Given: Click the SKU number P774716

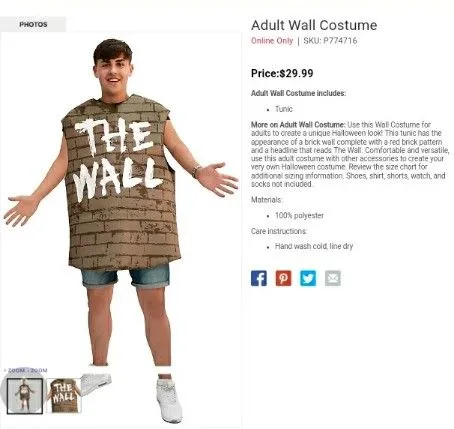Looking at the screenshot, I should pos(340,41).
